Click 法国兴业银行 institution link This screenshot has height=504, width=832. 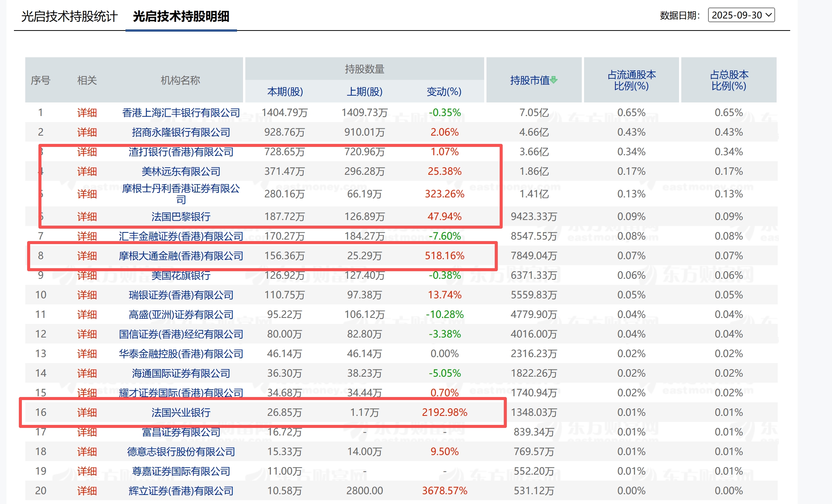pos(181,412)
